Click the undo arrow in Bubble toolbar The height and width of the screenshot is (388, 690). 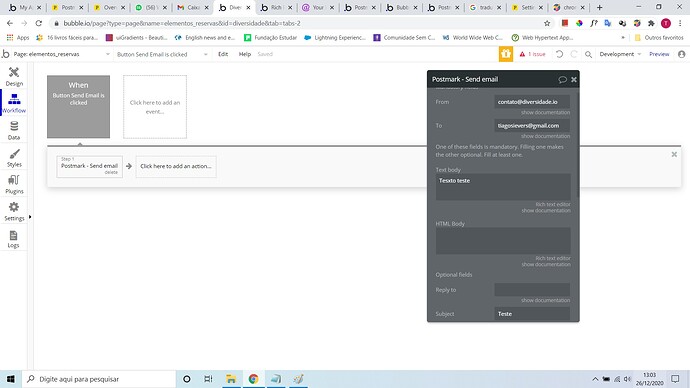(x=559, y=54)
